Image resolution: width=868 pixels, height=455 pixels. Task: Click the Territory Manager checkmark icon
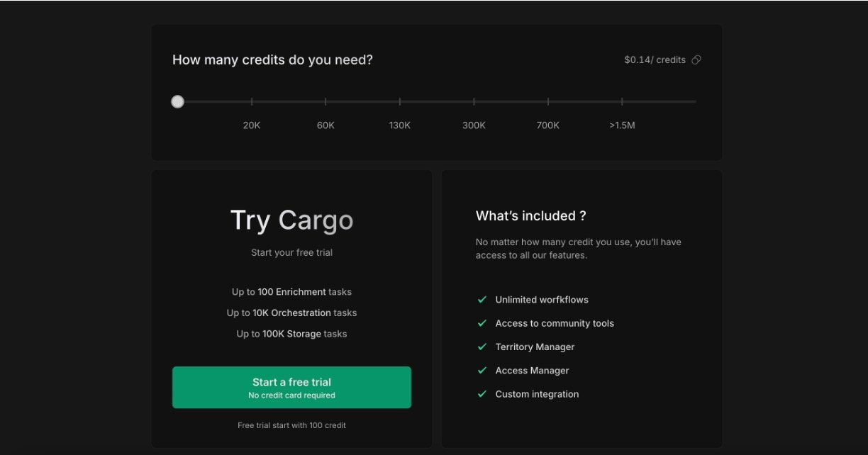coord(482,347)
